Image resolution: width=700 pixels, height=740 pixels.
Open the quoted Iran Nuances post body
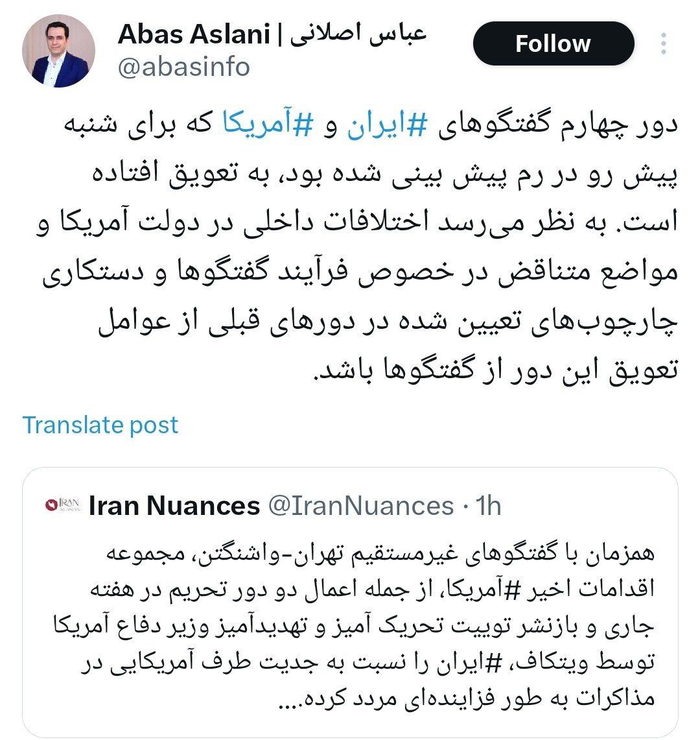pyautogui.click(x=354, y=625)
